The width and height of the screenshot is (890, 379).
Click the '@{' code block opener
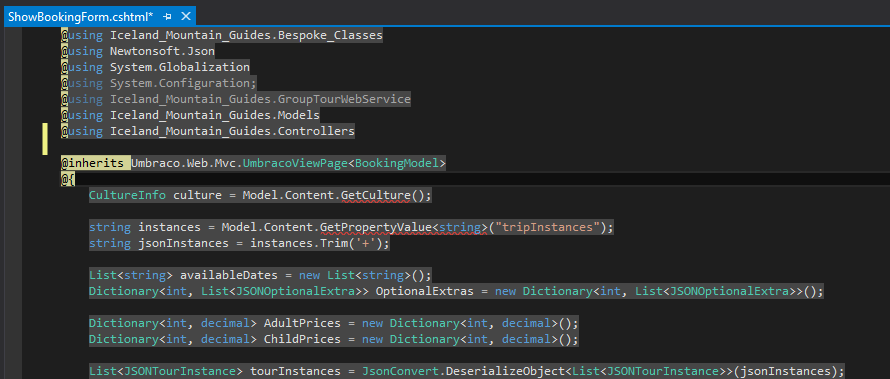click(68, 179)
